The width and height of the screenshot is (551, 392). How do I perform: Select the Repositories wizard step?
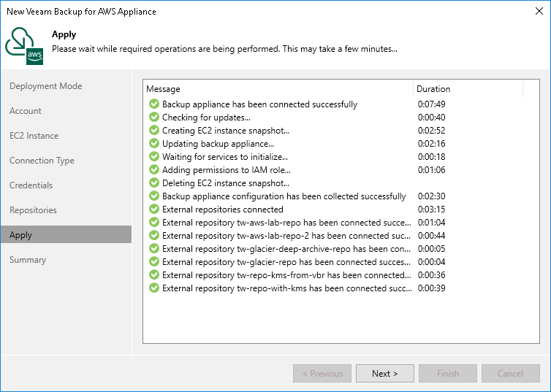[33, 210]
